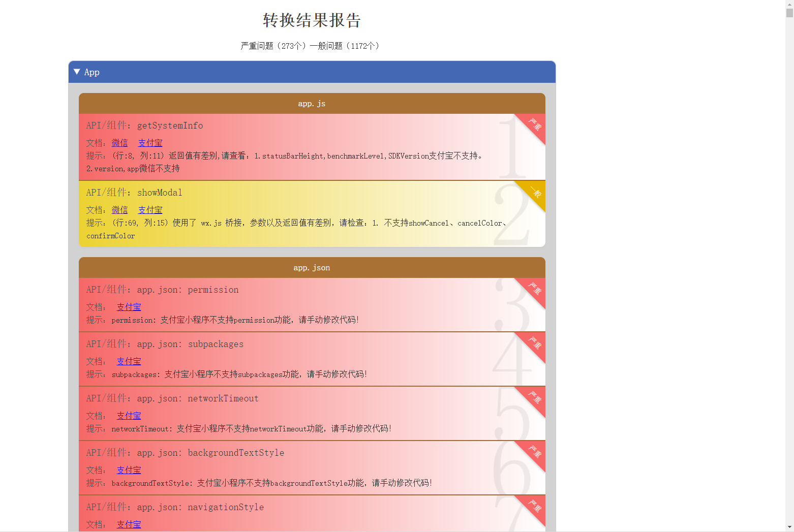This screenshot has width=794, height=532.
Task: Select the 'app.json: backgroundTextStyle' heading
Action: [x=210, y=453]
